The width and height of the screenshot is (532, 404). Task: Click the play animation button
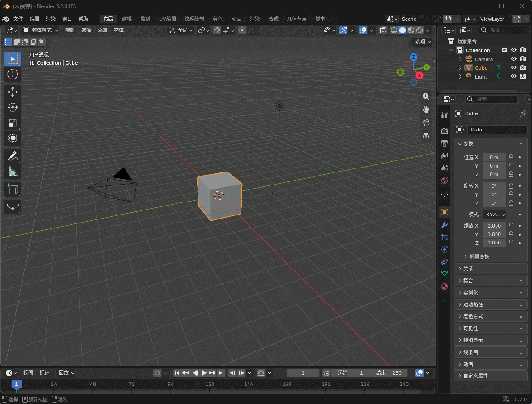pos(204,373)
